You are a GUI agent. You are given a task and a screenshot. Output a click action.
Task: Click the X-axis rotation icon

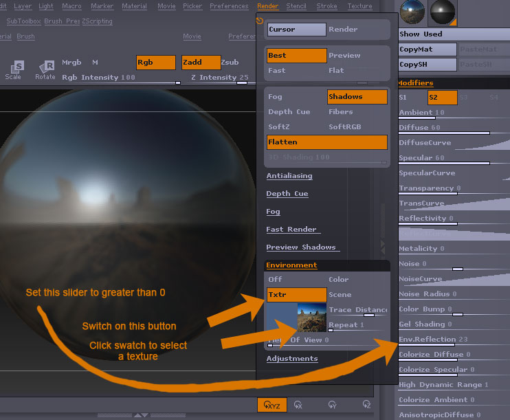pos(298,405)
